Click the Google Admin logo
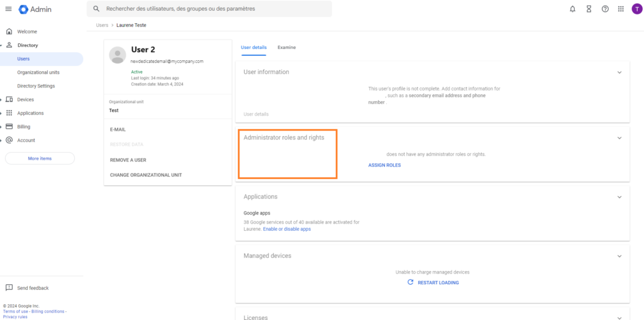This screenshot has height=320, width=644. [x=35, y=9]
